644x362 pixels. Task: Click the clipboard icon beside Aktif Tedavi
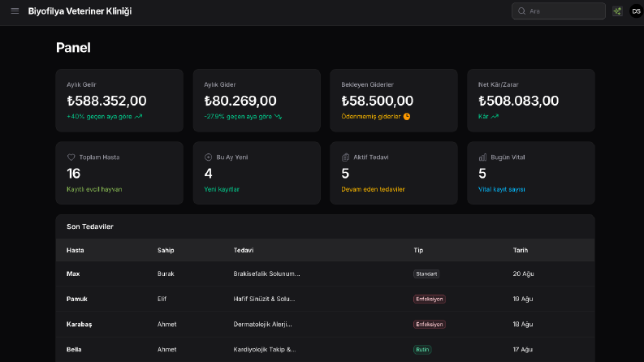click(345, 157)
